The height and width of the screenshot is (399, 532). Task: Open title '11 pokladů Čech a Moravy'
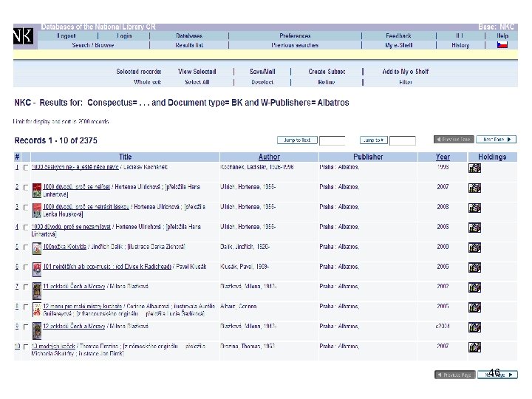coord(74,287)
